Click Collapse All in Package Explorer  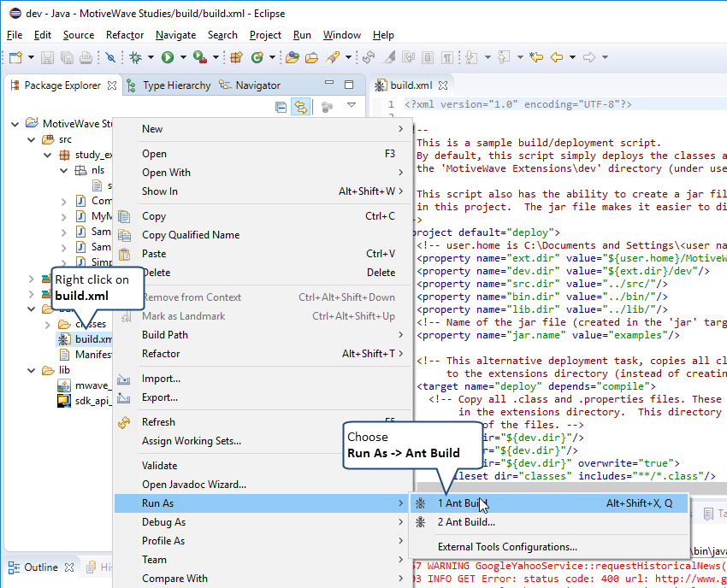tap(281, 107)
